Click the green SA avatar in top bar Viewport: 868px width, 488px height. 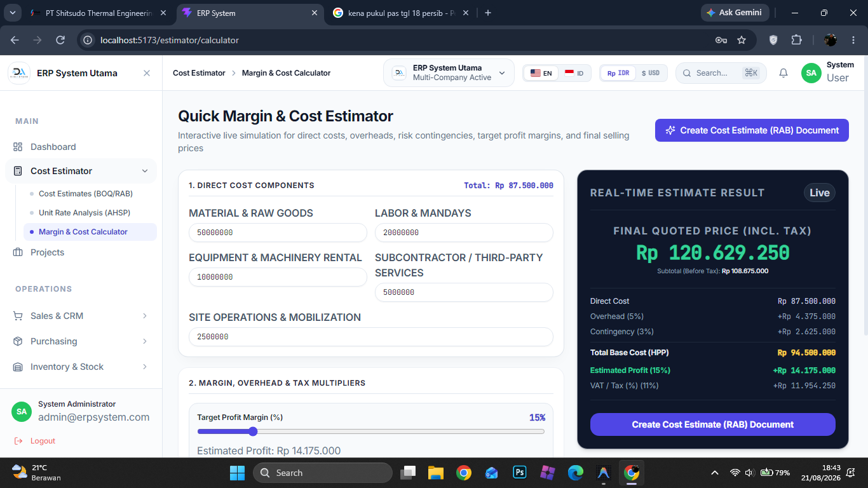pyautogui.click(x=811, y=73)
